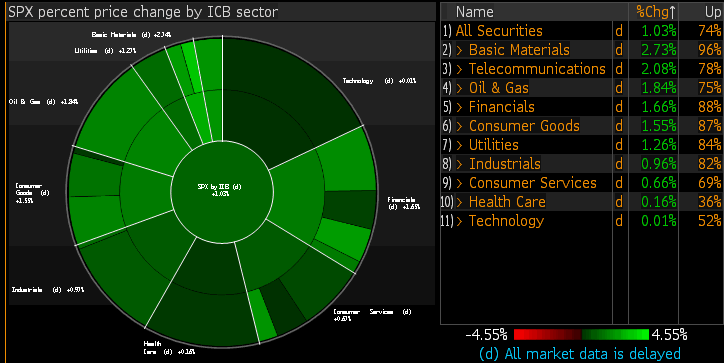Select Telecommunications in the table
This screenshot has width=724, height=363.
click(537, 69)
